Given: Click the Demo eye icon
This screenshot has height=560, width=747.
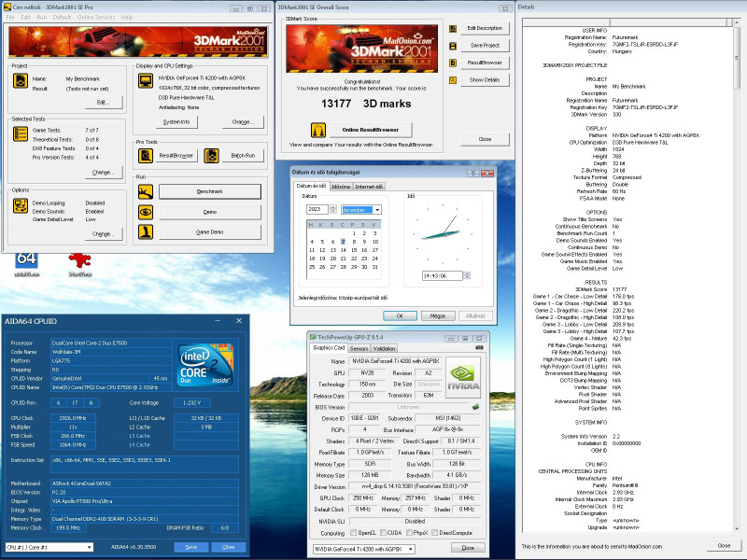Looking at the screenshot, I should click(146, 212).
